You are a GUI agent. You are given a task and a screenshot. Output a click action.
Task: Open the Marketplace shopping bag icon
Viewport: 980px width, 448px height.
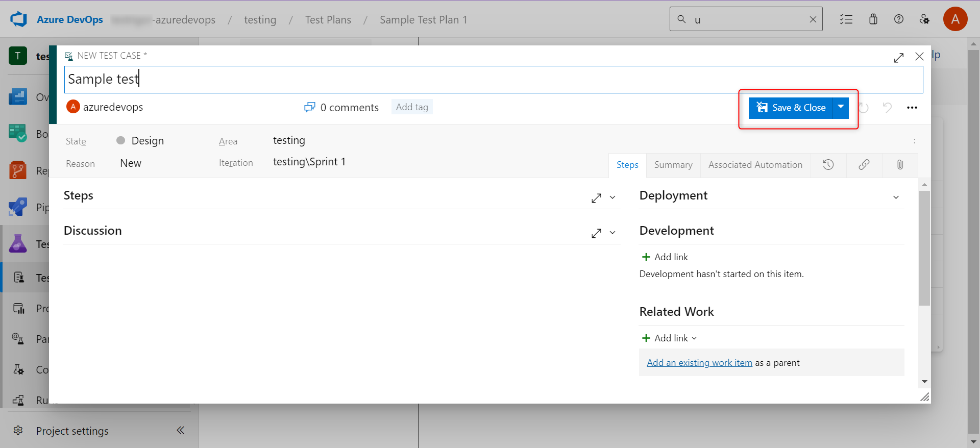(x=873, y=19)
